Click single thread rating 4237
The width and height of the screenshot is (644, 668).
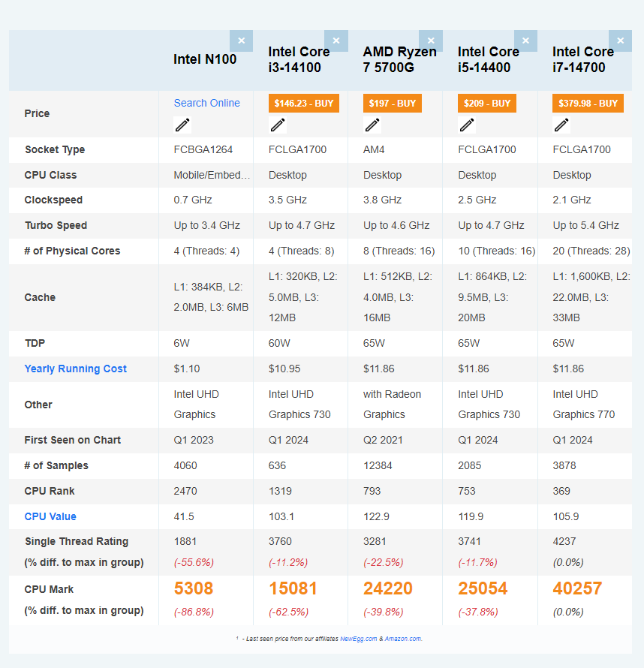(x=564, y=541)
